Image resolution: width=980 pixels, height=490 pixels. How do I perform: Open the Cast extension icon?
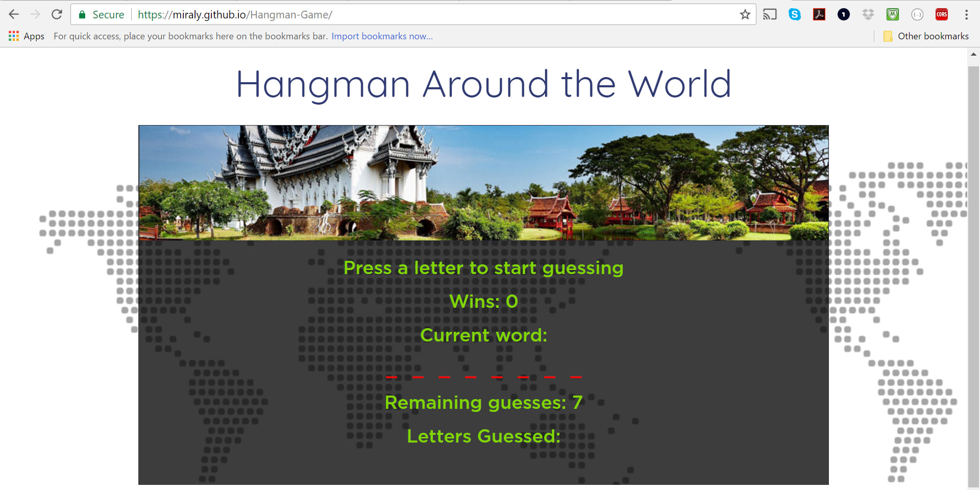770,14
